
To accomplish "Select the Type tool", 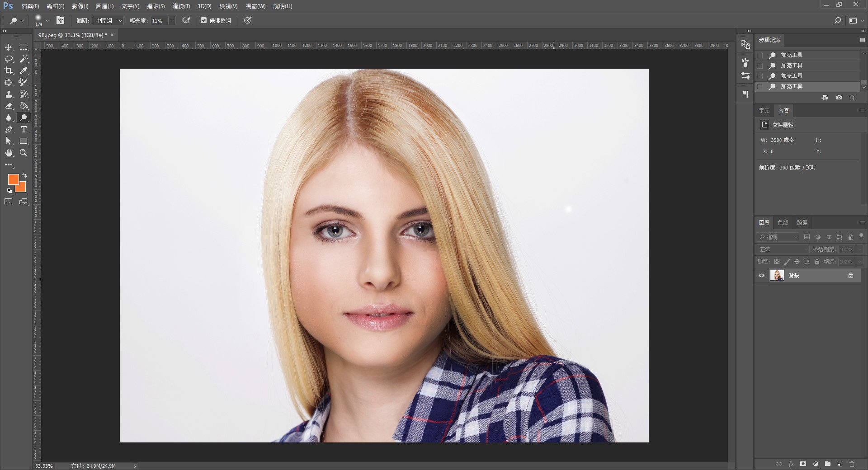I will pyautogui.click(x=24, y=129).
